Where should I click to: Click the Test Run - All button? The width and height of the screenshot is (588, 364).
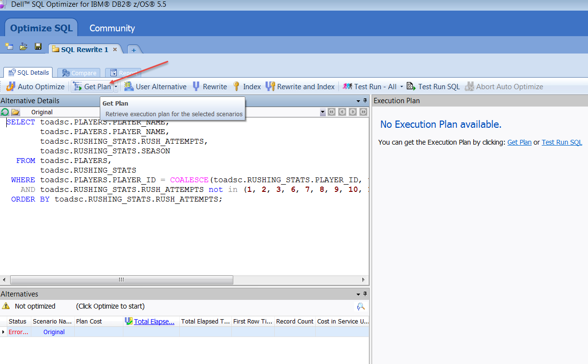click(x=370, y=87)
